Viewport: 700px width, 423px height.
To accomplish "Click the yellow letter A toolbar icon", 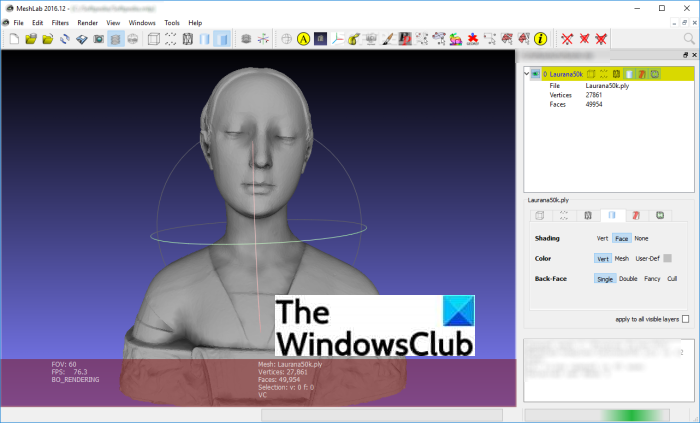I will [x=303, y=39].
